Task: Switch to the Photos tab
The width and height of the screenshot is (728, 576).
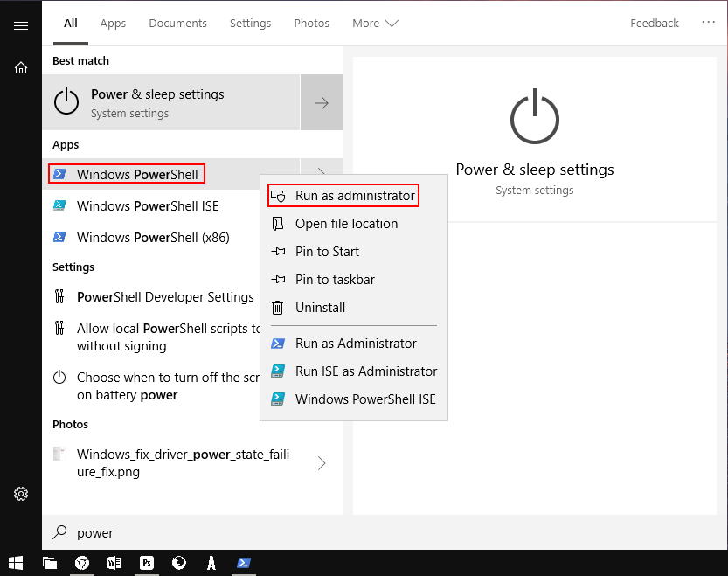Action: tap(311, 24)
